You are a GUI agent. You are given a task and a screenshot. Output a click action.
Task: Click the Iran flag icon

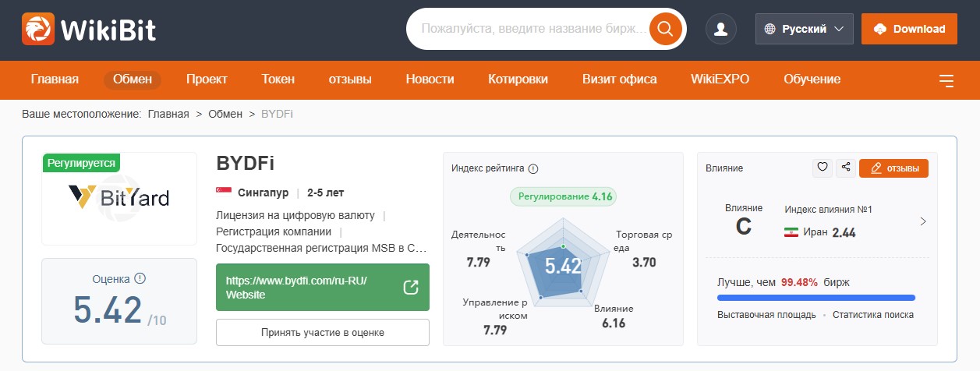(791, 232)
